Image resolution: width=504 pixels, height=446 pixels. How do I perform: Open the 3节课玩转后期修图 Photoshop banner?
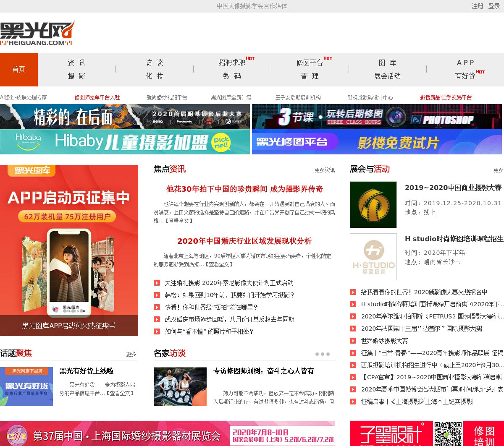377,117
